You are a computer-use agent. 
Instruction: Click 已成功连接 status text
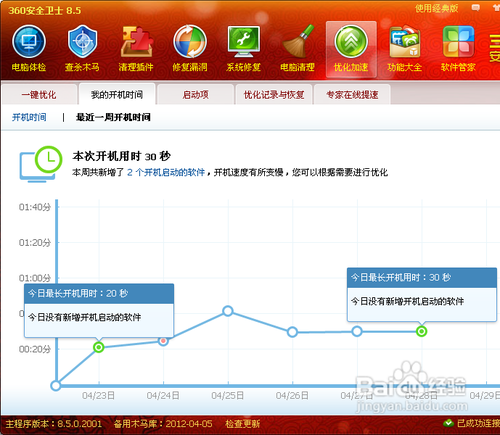[478, 423]
